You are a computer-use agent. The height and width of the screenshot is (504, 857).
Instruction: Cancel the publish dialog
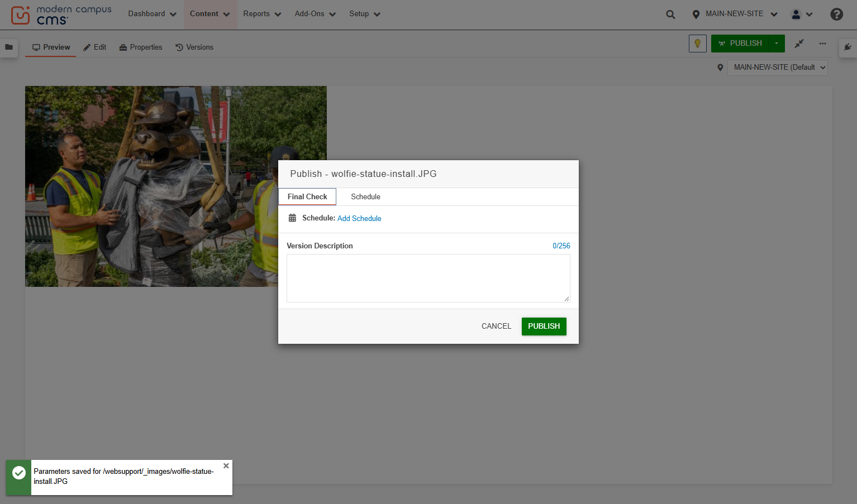496,327
